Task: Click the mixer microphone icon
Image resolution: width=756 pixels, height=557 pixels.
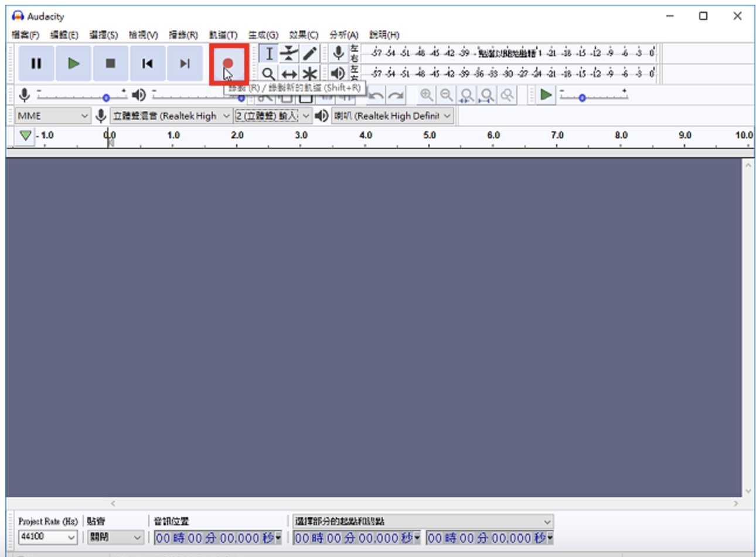Action: click(x=25, y=94)
